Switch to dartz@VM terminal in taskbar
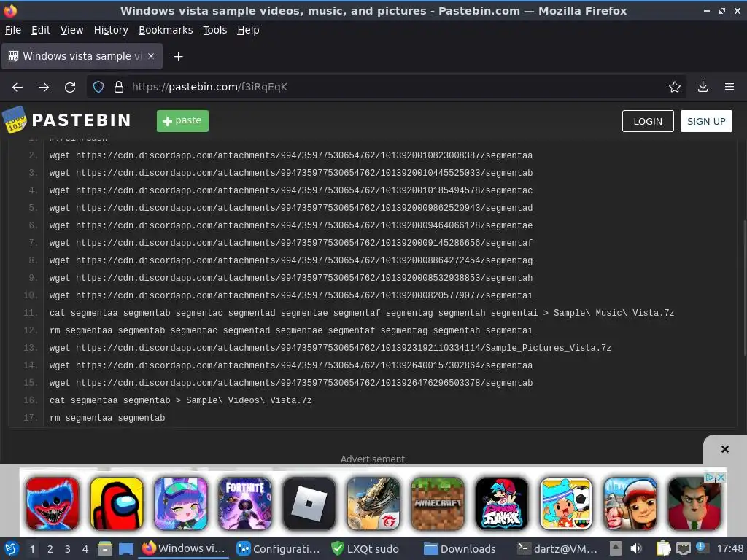Image resolution: width=747 pixels, height=560 pixels. pyautogui.click(x=557, y=549)
